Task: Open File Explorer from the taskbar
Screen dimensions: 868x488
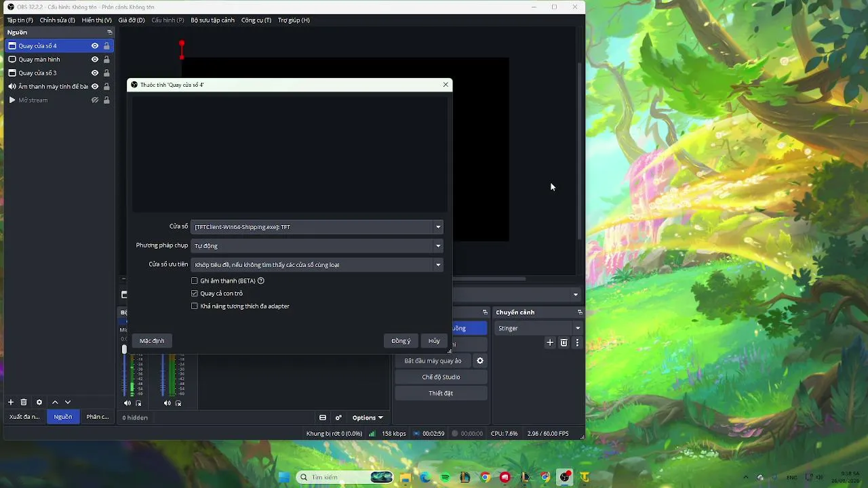Action: point(406,478)
